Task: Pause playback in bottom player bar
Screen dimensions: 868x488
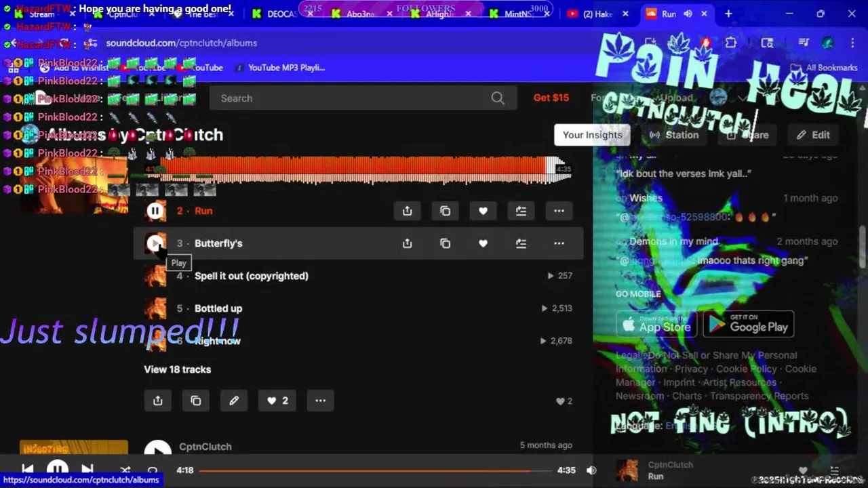Action: click(x=57, y=469)
